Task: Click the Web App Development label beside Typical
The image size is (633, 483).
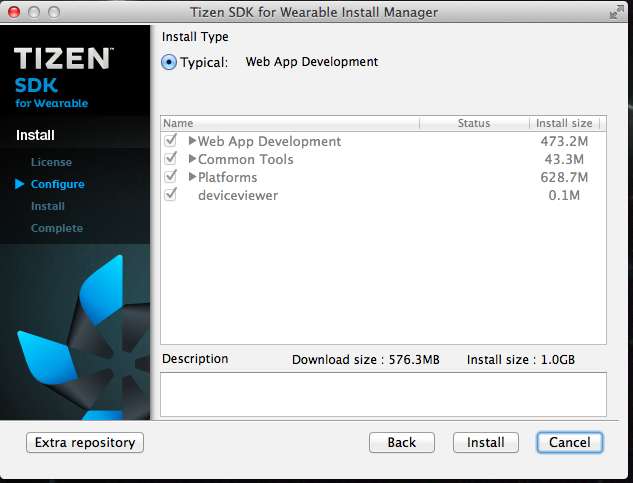Action: click(x=312, y=62)
